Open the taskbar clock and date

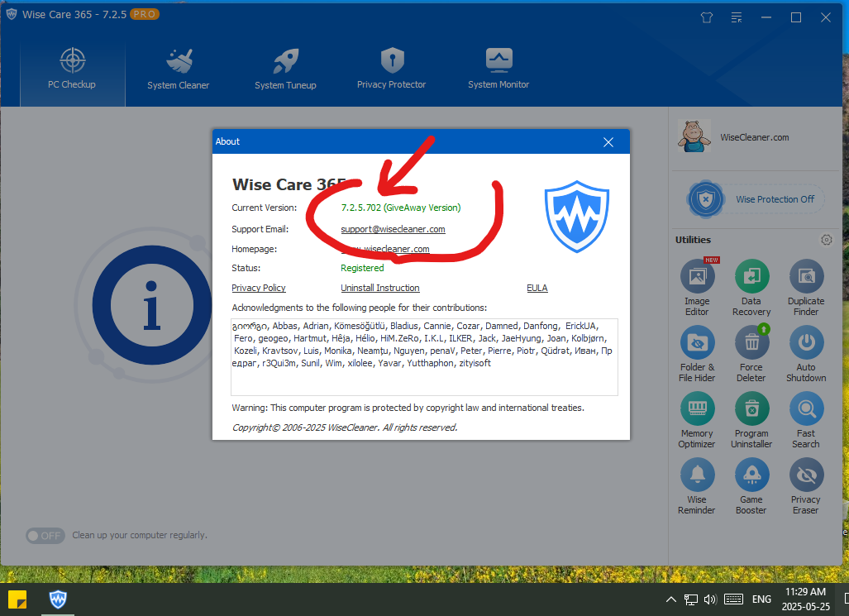(x=806, y=599)
